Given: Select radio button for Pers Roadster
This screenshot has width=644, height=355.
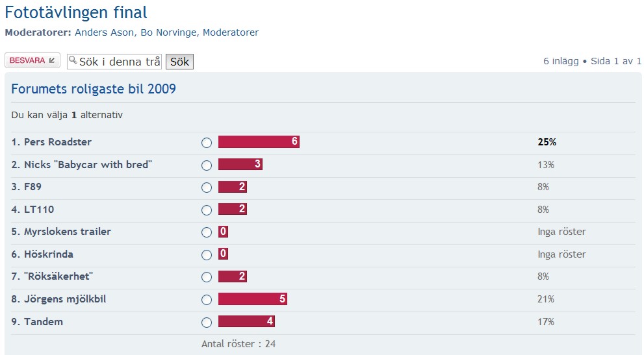Looking at the screenshot, I should coord(207,142).
